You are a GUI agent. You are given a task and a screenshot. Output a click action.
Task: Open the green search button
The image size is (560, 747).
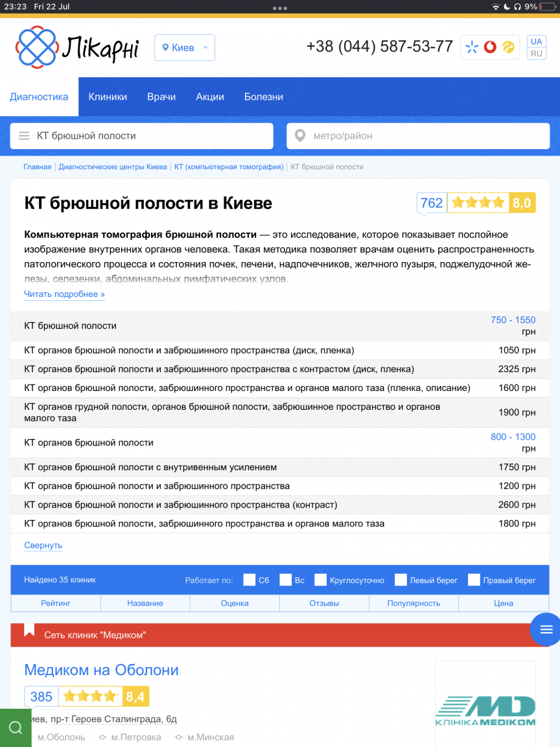(x=16, y=728)
